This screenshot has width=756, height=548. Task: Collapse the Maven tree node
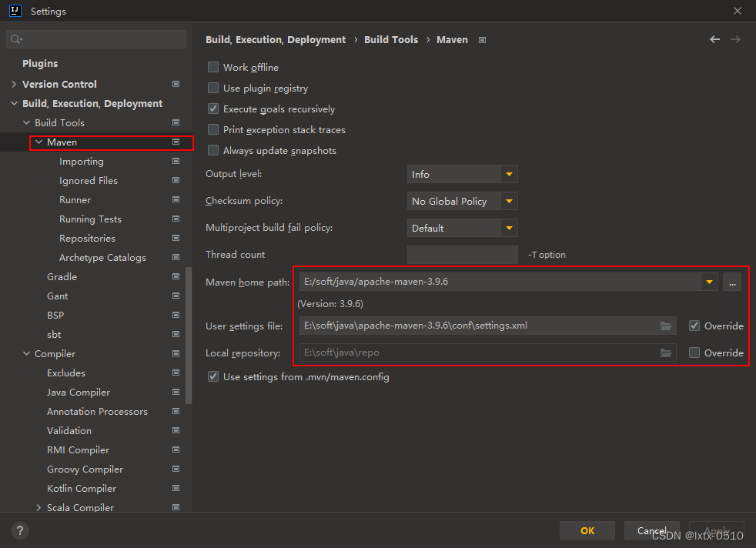39,142
